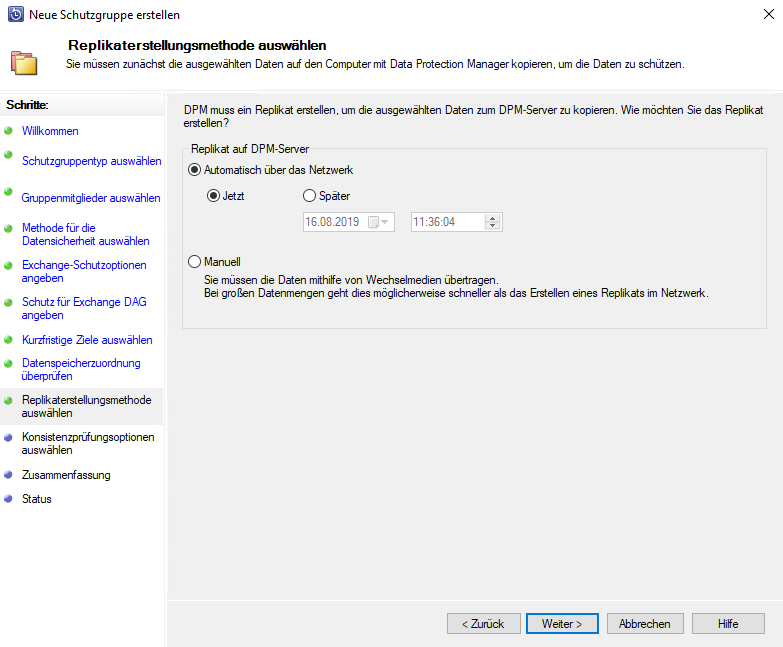Viewport: 783px width, 647px height.
Task: Close the 'Neue Schutzgruppe erstellen' dialog
Action: [x=769, y=14]
